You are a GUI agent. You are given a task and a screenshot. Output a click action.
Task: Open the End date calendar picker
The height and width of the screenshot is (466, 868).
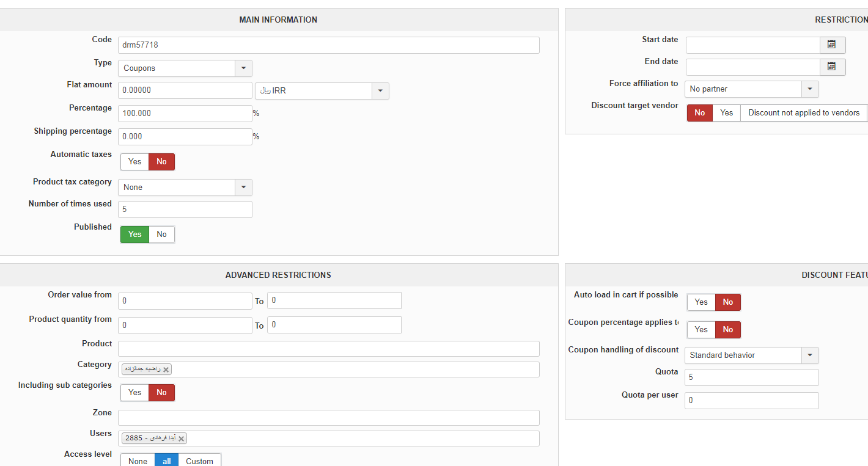832,67
